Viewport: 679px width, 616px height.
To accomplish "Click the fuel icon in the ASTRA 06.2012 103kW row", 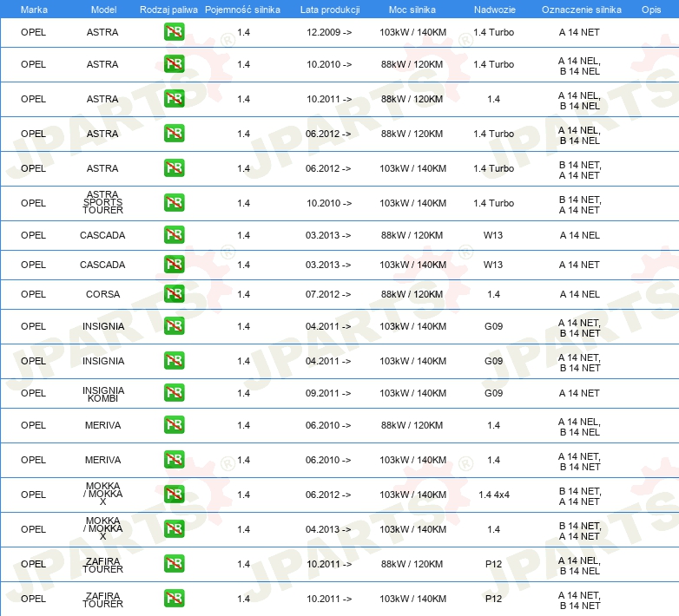I will (174, 167).
